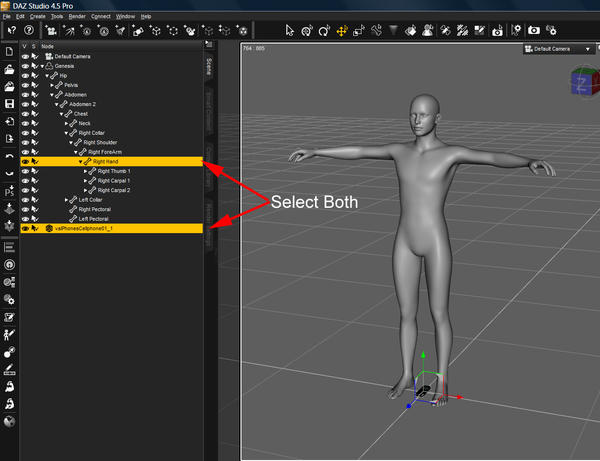This screenshot has height=461, width=600.
Task: Launch the Photoshop bridge Ps icon
Action: coord(9,191)
